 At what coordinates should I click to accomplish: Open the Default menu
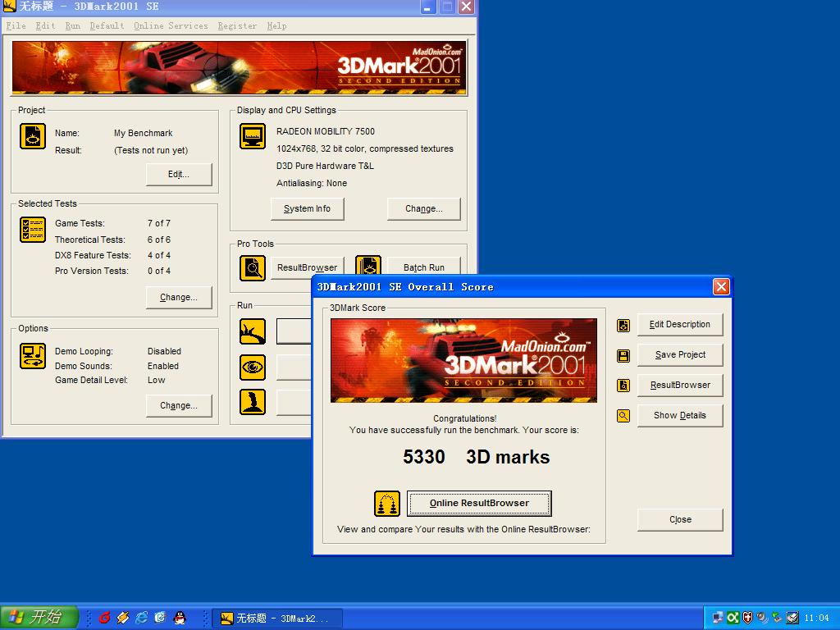point(107,25)
